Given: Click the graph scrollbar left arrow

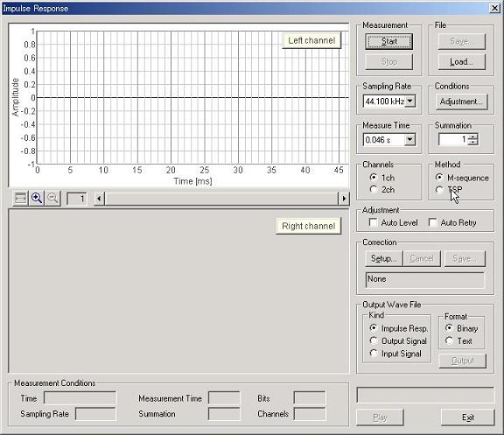Looking at the screenshot, I should tap(99, 199).
